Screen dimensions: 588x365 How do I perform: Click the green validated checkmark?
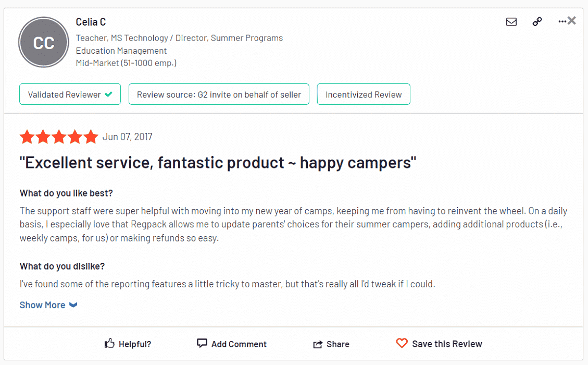[109, 94]
